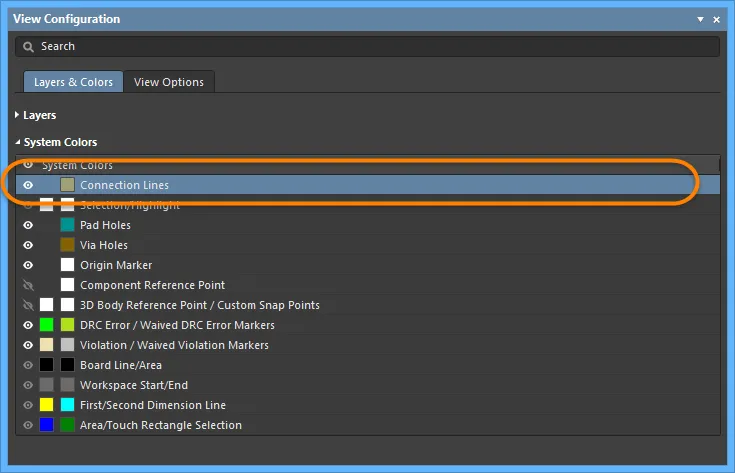Expand the Layers section
This screenshot has height=473, width=735.
coord(17,115)
